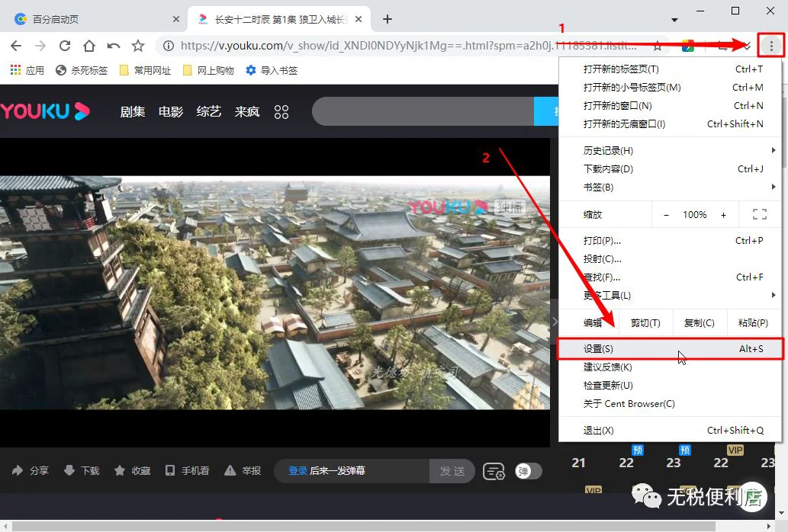788x532 pixels.
Task: Expand the 历史记录(H) submenu
Action: coord(671,151)
